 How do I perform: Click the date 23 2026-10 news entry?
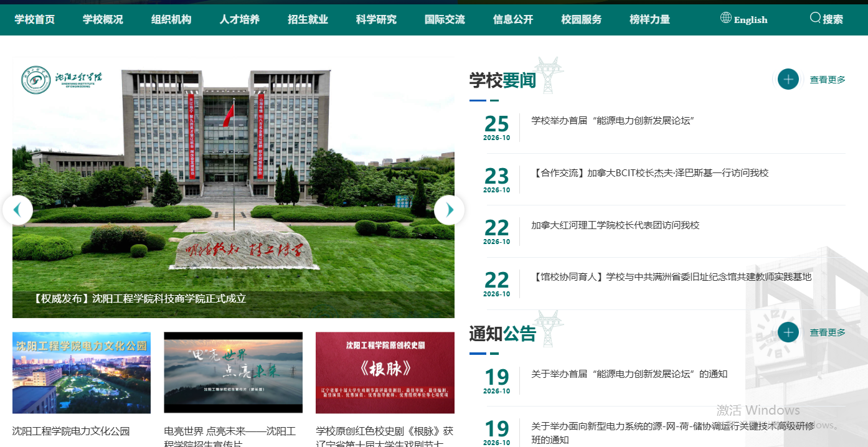click(497, 180)
